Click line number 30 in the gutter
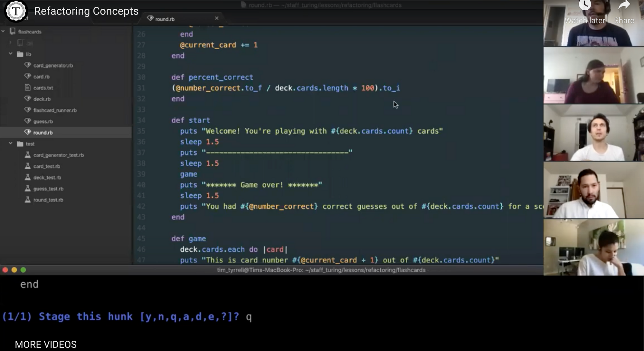This screenshot has width=644, height=351. point(141,77)
